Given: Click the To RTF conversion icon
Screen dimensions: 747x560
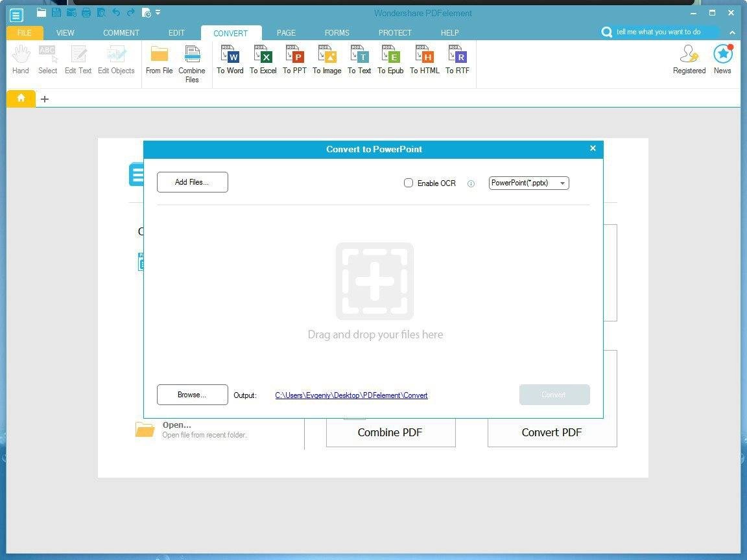Looking at the screenshot, I should 457,60.
